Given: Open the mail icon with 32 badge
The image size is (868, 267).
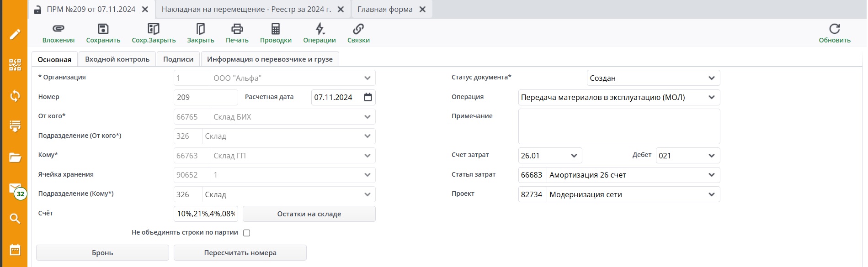Looking at the screenshot, I should [x=15, y=188].
